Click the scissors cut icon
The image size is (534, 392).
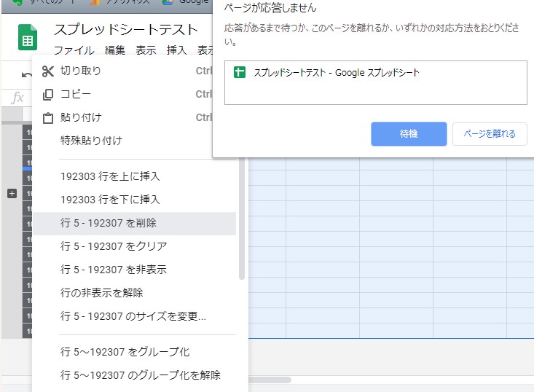48,71
